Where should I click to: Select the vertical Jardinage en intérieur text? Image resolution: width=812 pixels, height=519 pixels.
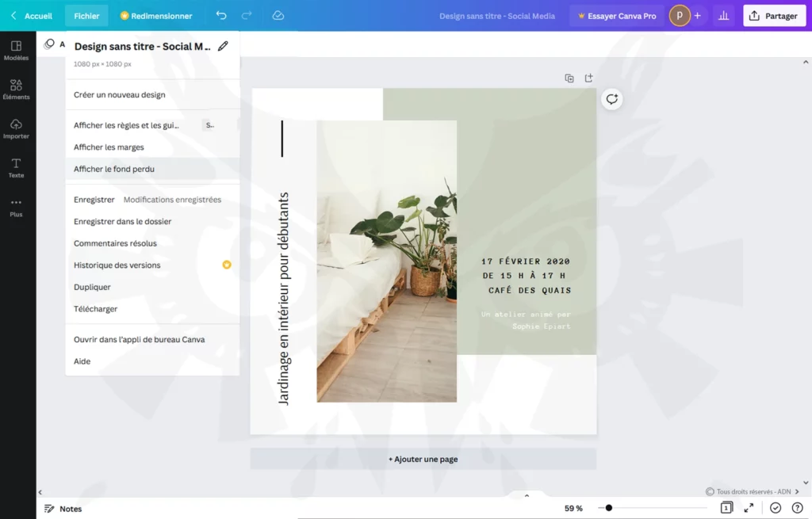click(283, 299)
